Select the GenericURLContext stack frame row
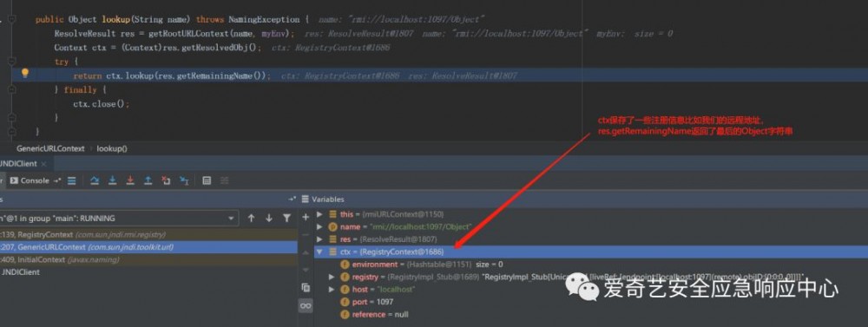The width and height of the screenshot is (868, 327). pyautogui.click(x=148, y=247)
